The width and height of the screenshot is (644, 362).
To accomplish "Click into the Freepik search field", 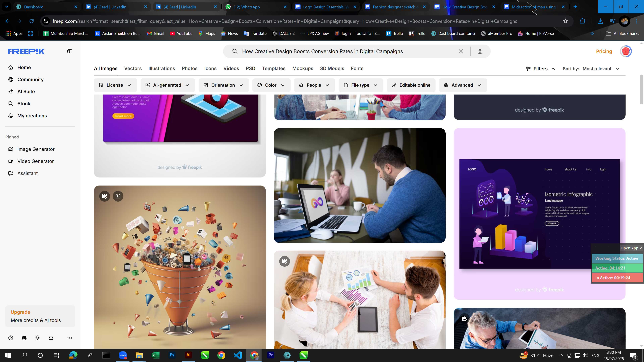I will [x=347, y=51].
